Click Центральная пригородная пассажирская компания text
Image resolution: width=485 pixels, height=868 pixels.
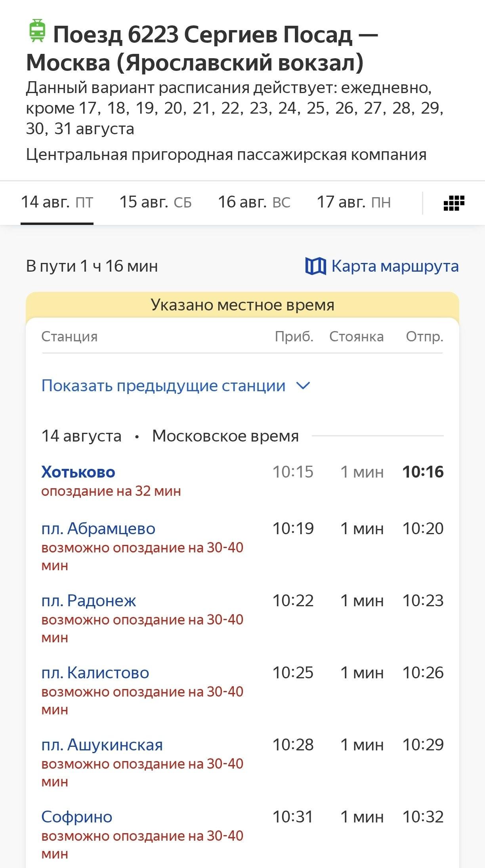(226, 155)
